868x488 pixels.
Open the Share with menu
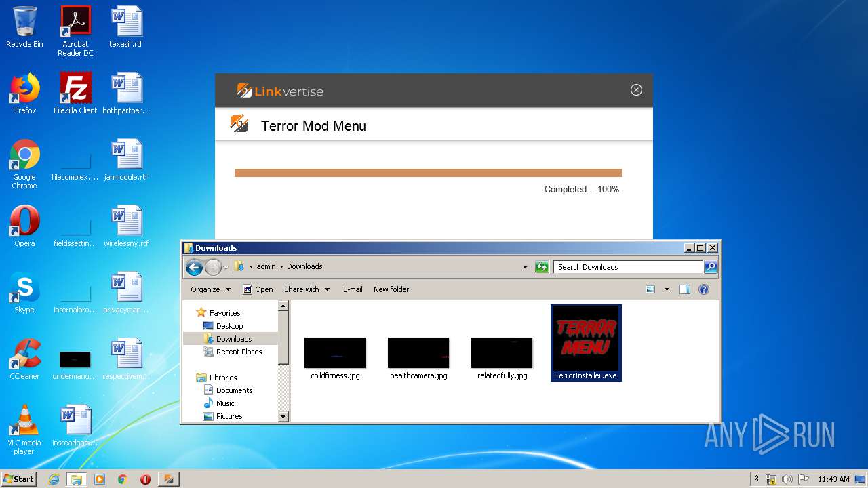(x=307, y=289)
